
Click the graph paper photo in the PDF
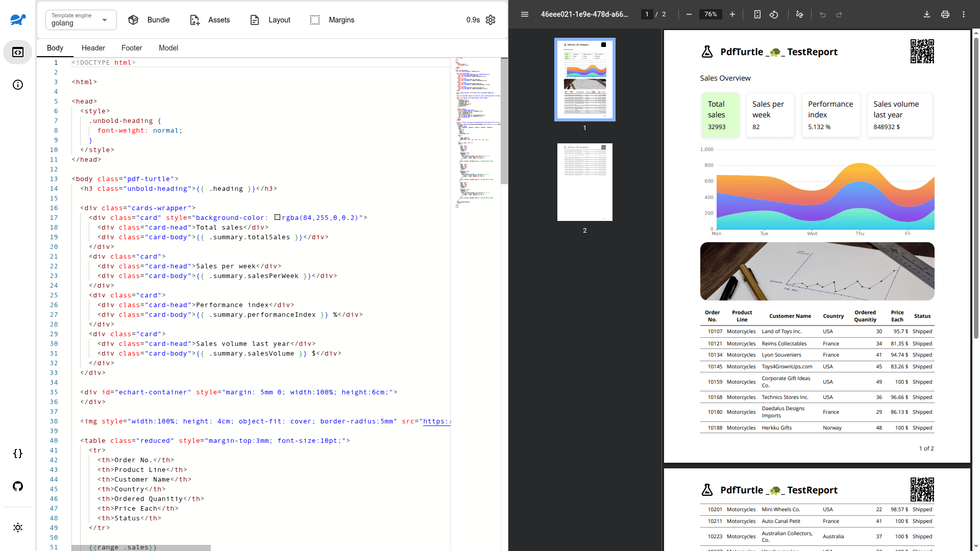pyautogui.click(x=817, y=271)
